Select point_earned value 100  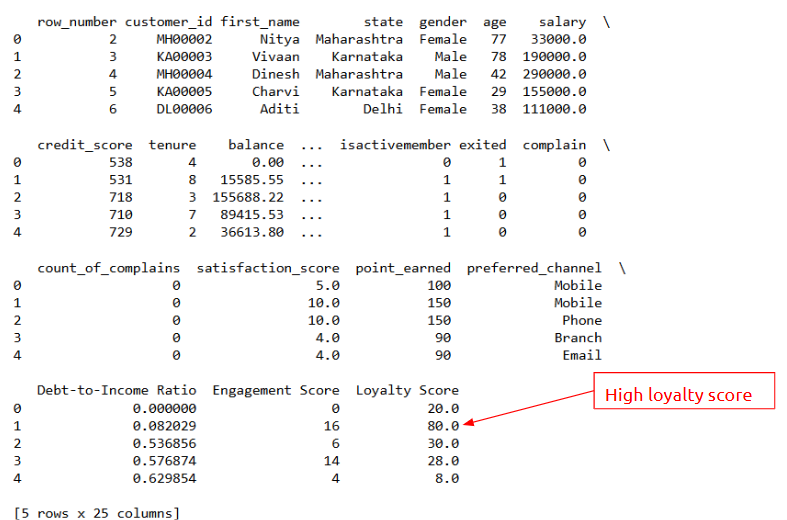(439, 286)
